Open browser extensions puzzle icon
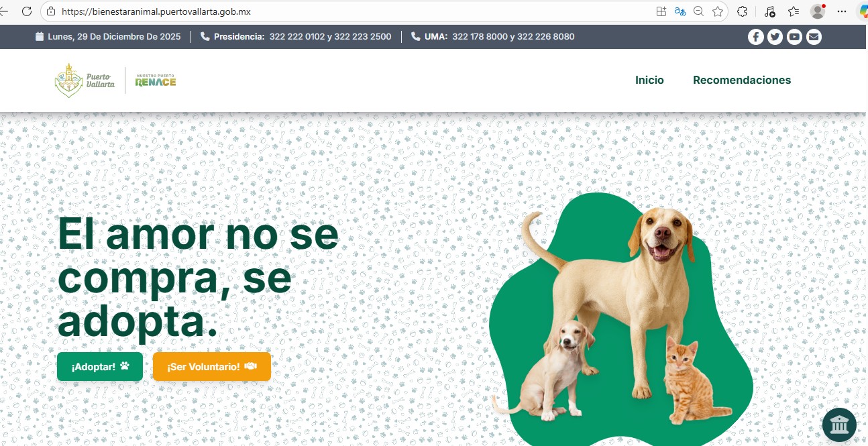The height and width of the screenshot is (446, 868). [742, 11]
